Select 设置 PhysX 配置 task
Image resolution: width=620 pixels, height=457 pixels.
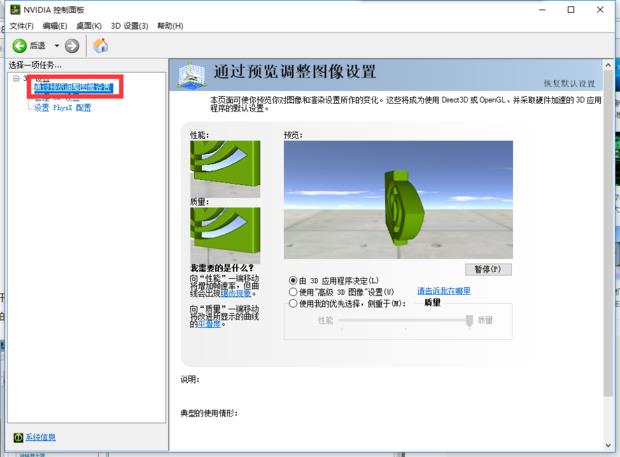[62, 108]
